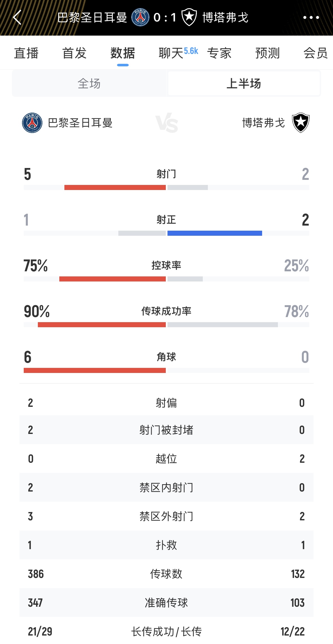Open the 预测 prediction tab
This screenshot has height=644, width=333.
point(267,53)
